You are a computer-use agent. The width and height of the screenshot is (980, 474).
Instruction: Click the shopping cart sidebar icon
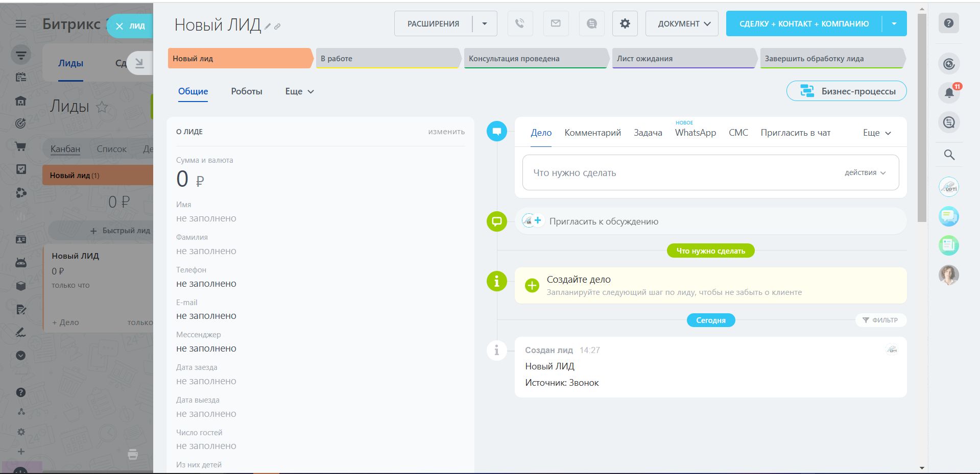[x=21, y=146]
